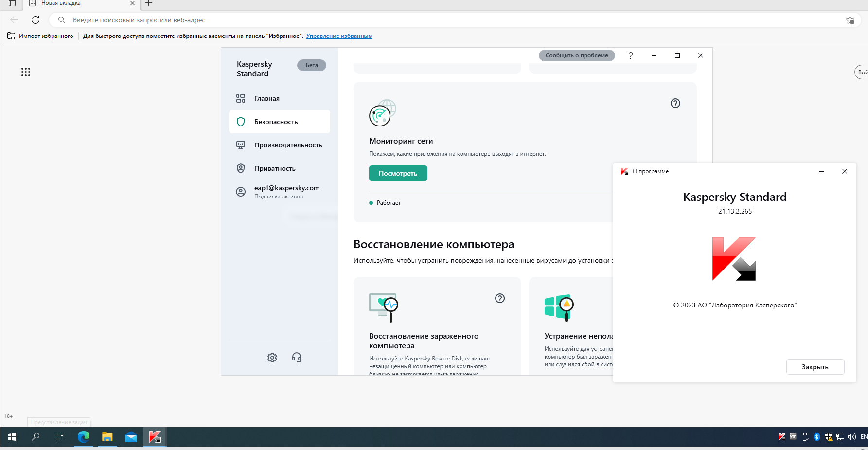Open volume speaker tray icon
The width and height of the screenshot is (868, 450).
coord(852,437)
